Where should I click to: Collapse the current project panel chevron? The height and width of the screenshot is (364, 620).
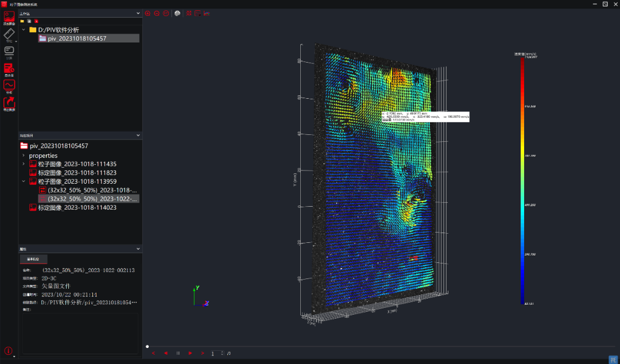click(138, 135)
